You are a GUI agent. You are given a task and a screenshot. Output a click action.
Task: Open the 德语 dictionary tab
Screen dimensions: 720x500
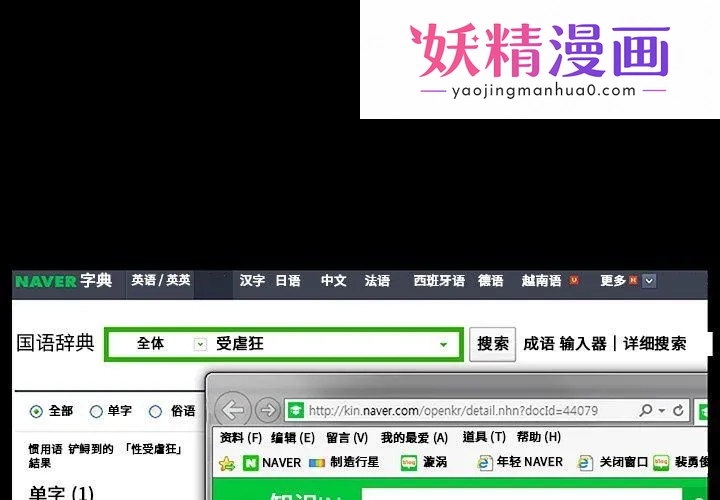491,281
